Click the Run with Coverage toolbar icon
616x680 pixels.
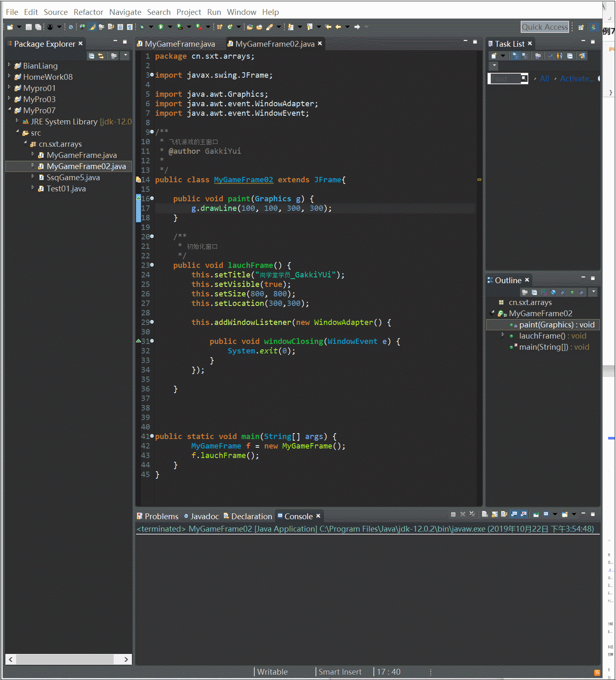pos(179,27)
